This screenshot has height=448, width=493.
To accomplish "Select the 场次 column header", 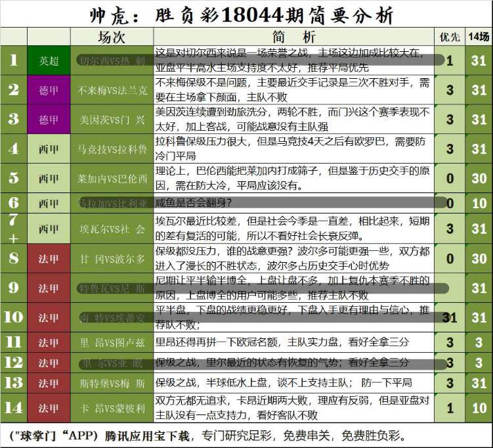I will [112, 37].
